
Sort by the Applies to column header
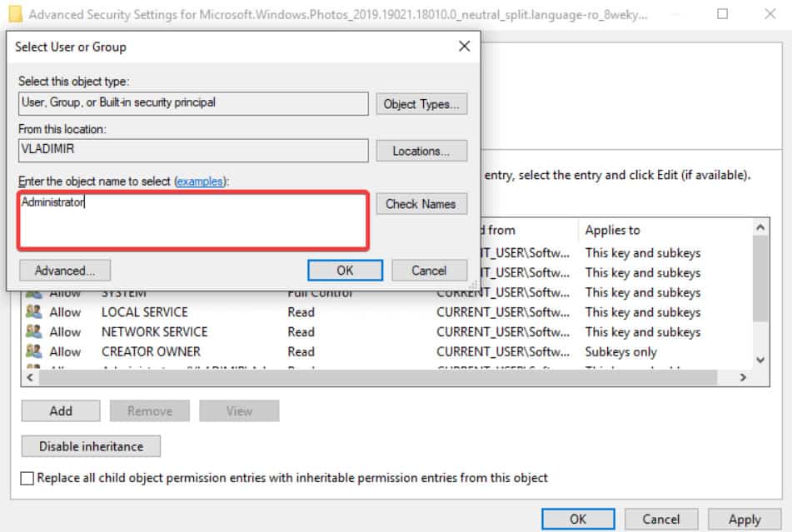pos(612,230)
